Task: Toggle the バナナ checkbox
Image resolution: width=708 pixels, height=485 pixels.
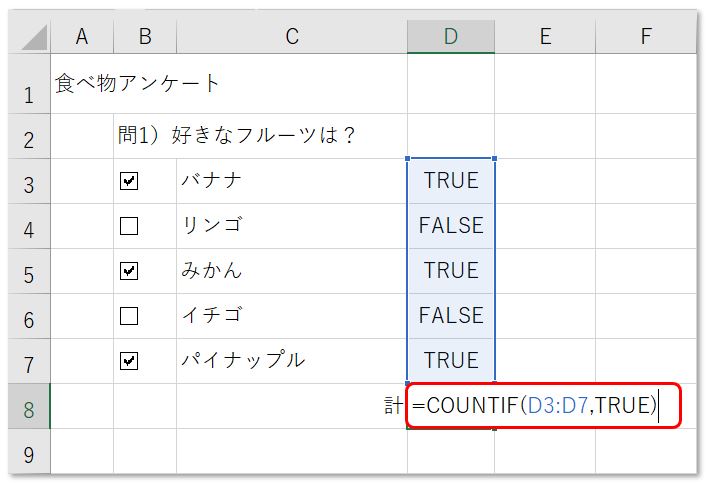Action: pyautogui.click(x=128, y=181)
